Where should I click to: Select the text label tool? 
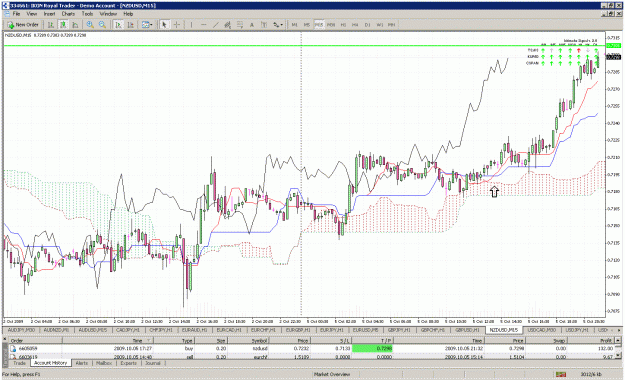tap(264, 25)
